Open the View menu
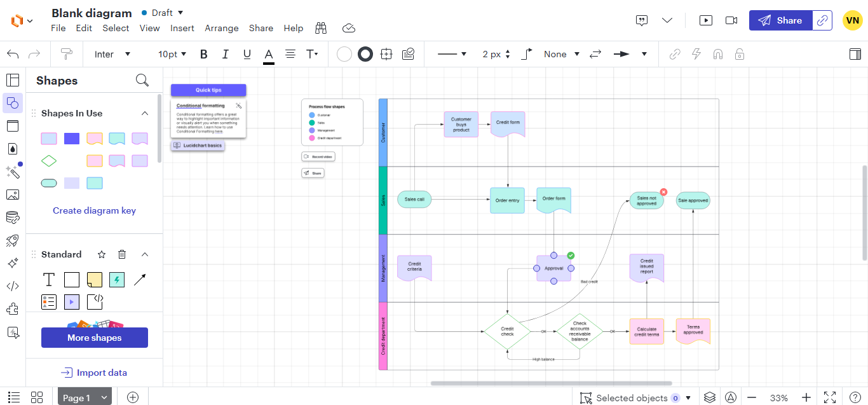This screenshot has width=868, height=405. pyautogui.click(x=150, y=28)
